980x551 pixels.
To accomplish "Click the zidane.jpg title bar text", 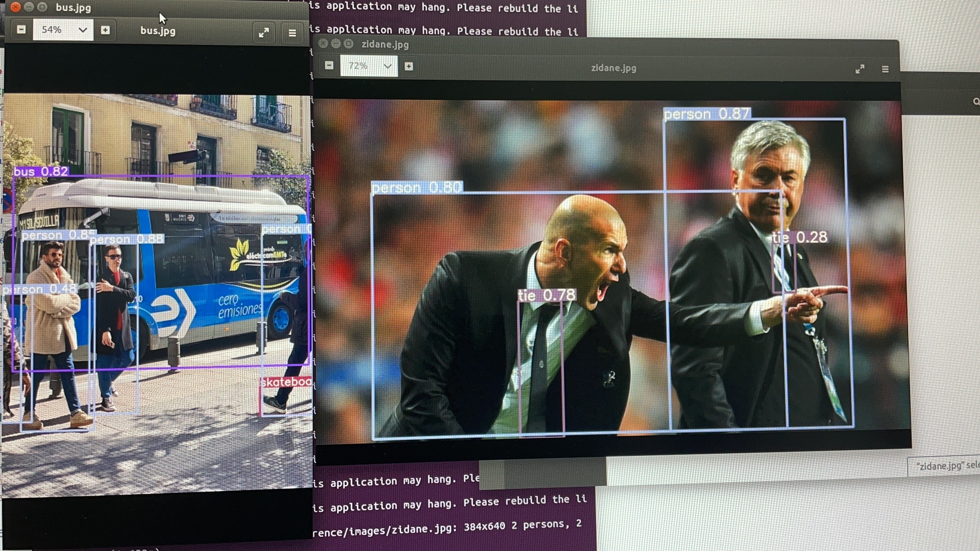I will [x=385, y=44].
